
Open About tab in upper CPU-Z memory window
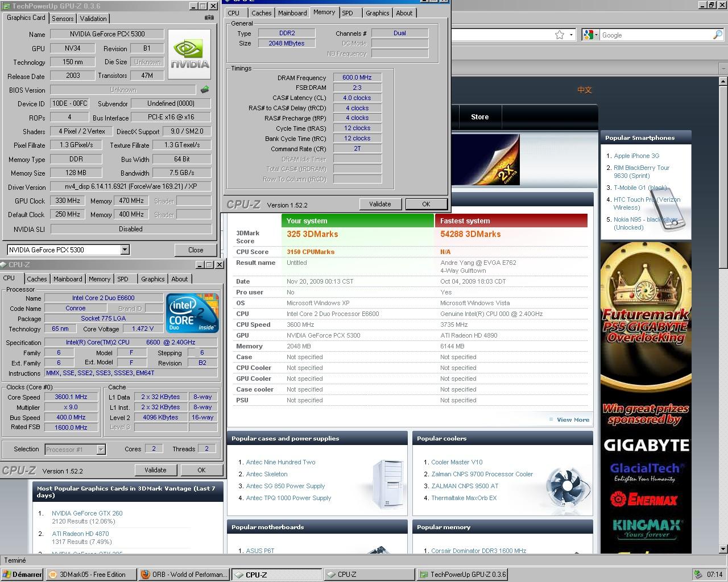(404, 13)
